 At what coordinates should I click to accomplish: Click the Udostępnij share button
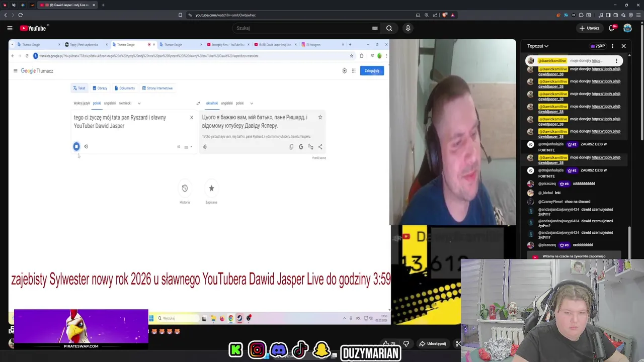click(432, 344)
